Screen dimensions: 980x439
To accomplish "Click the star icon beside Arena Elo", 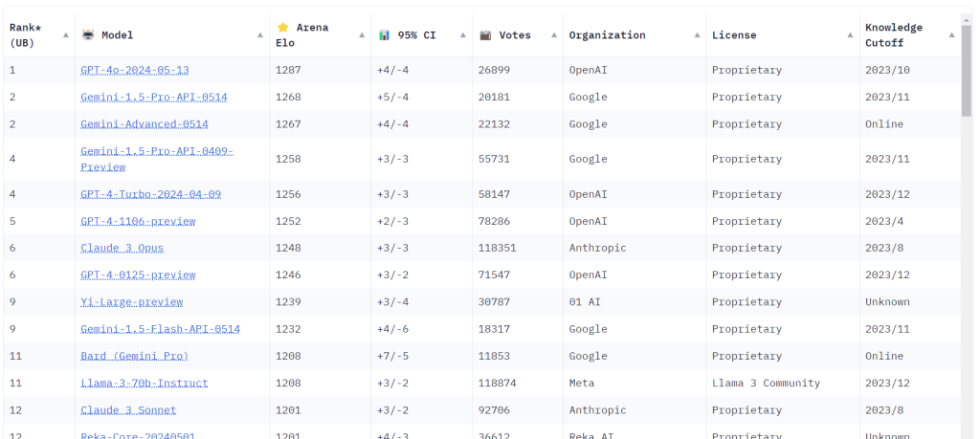I will (x=282, y=28).
